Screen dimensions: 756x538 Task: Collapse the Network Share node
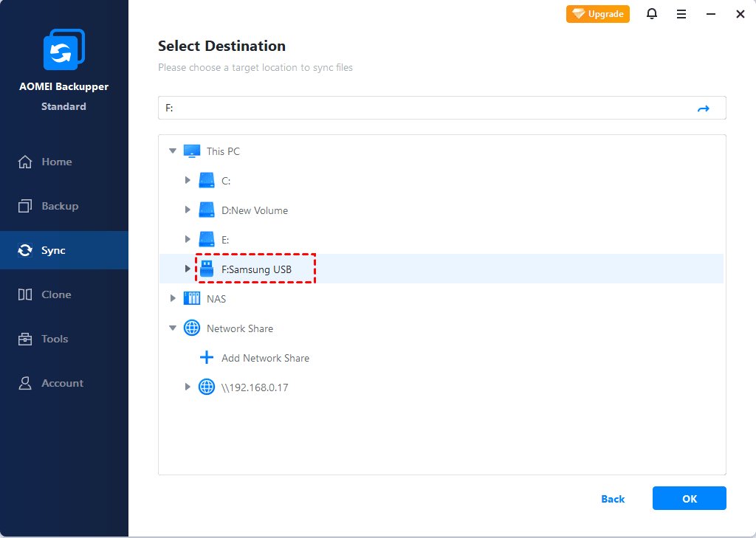click(173, 328)
